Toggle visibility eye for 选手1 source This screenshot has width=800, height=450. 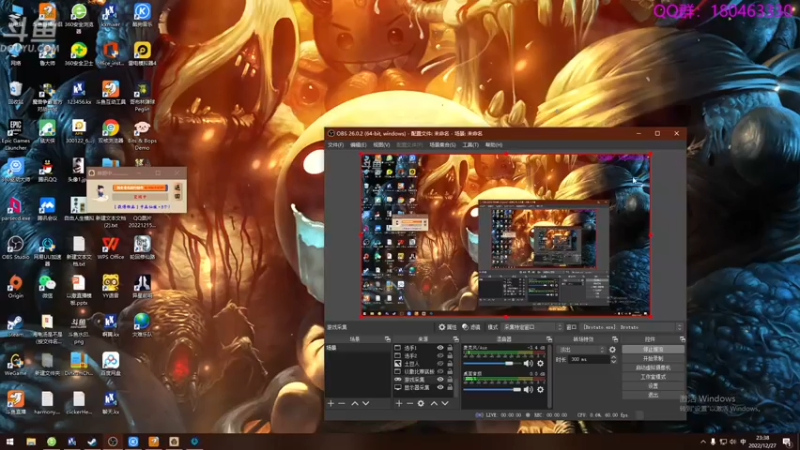point(440,348)
